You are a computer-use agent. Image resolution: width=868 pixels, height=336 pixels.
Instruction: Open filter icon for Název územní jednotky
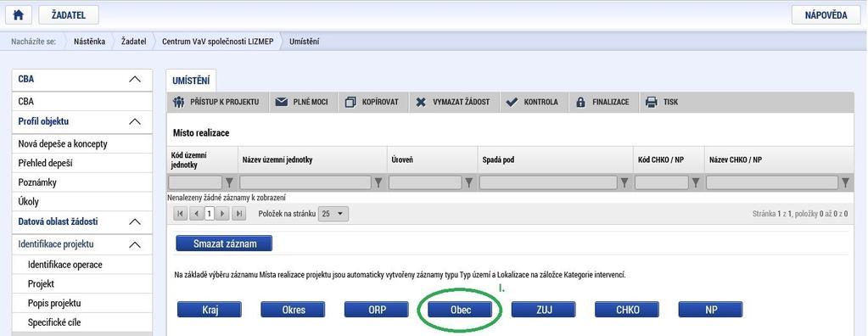[x=378, y=182]
